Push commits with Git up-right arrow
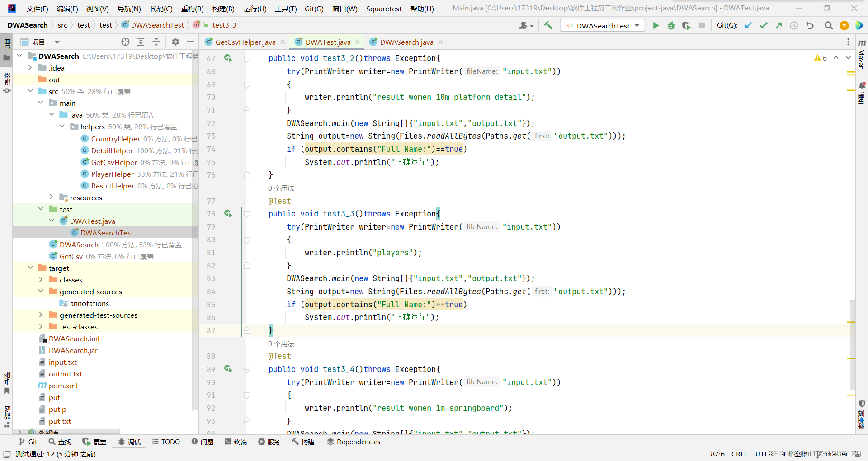 click(x=778, y=26)
